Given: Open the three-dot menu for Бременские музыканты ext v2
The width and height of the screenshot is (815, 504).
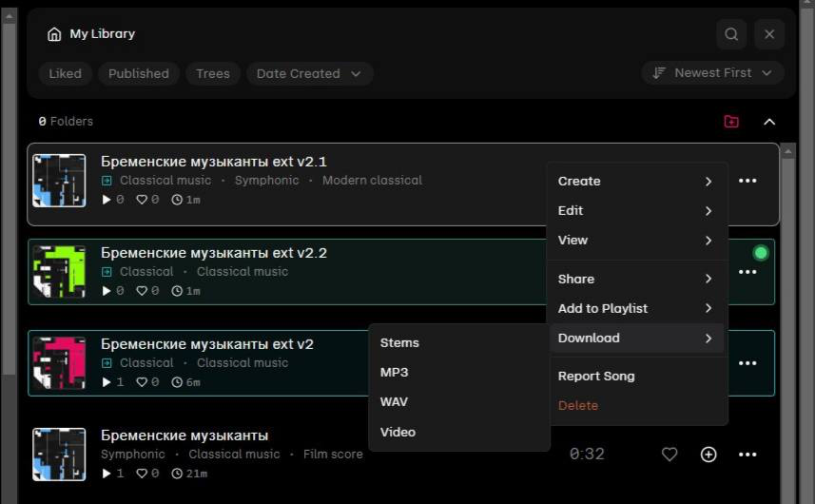Looking at the screenshot, I should point(747,363).
